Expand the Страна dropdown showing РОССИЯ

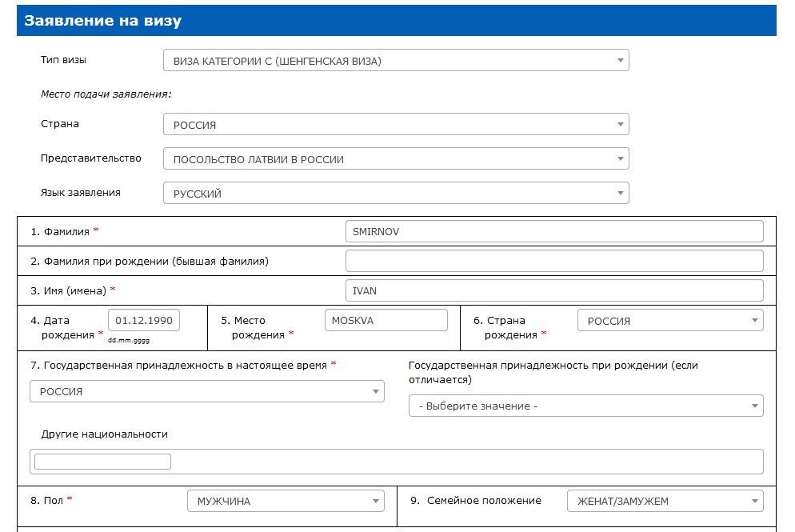click(395, 125)
